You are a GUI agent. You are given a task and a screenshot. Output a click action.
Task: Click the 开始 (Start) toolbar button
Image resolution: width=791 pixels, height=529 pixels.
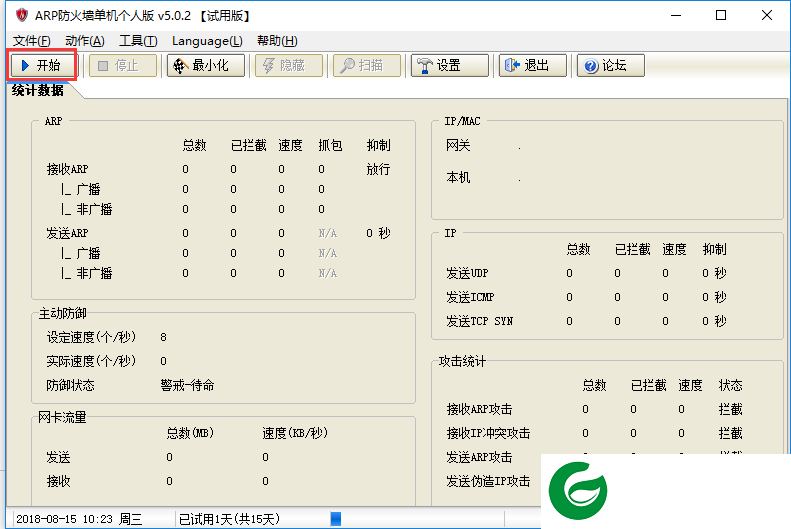42,66
